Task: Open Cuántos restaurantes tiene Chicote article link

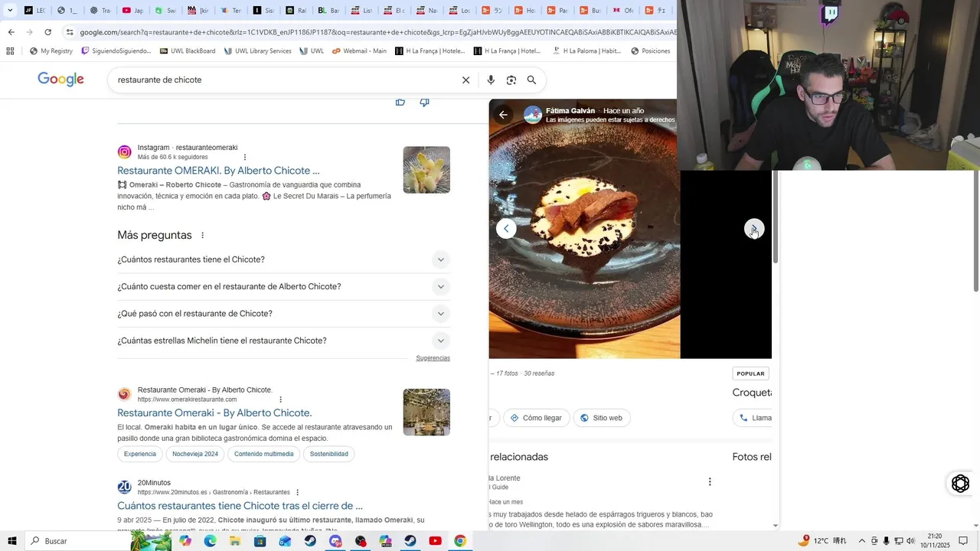Action: click(x=240, y=506)
